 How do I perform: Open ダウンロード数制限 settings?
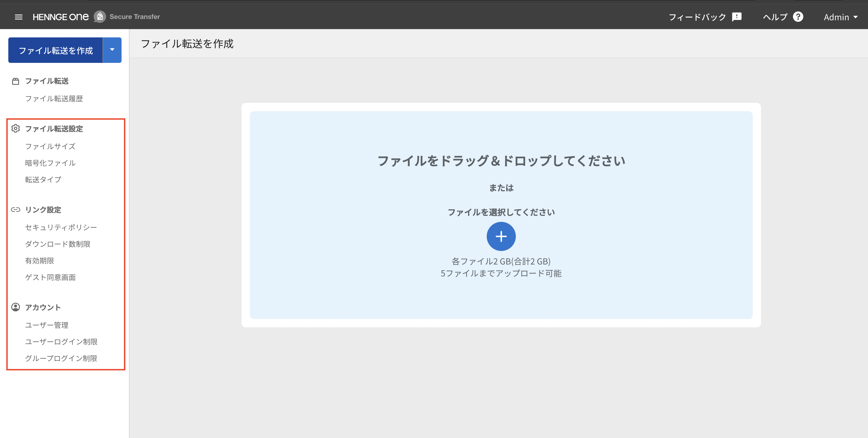[x=58, y=244]
